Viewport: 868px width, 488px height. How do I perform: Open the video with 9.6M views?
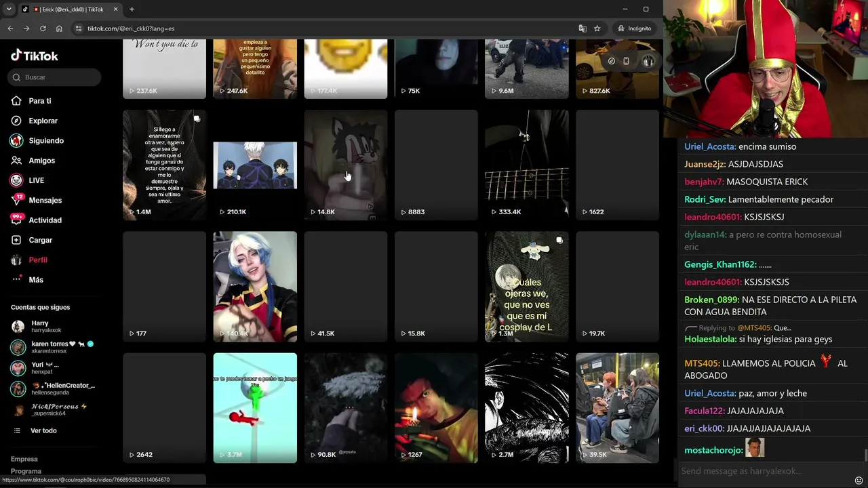pyautogui.click(x=527, y=68)
